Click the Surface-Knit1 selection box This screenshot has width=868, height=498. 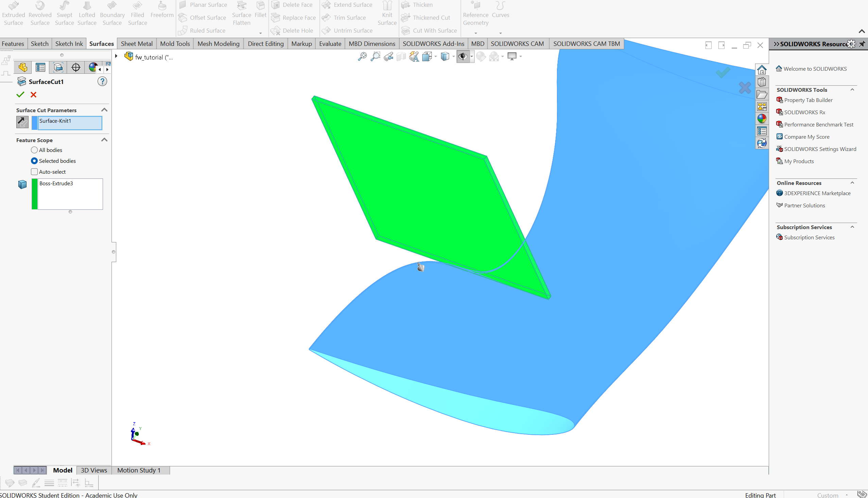(70, 122)
